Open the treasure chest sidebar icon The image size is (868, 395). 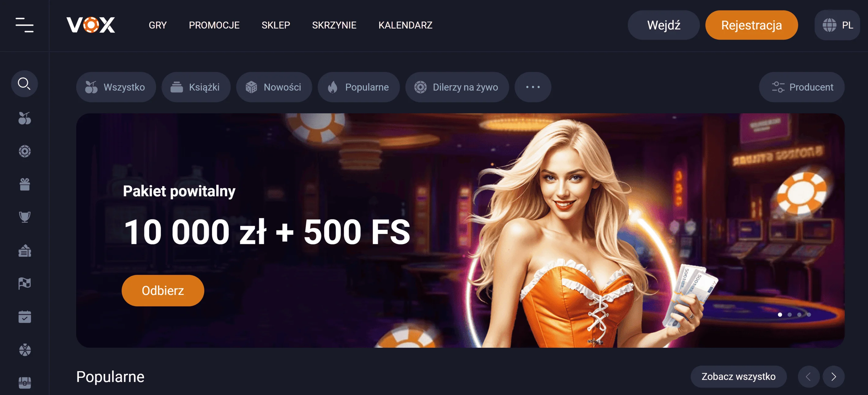pos(24,382)
